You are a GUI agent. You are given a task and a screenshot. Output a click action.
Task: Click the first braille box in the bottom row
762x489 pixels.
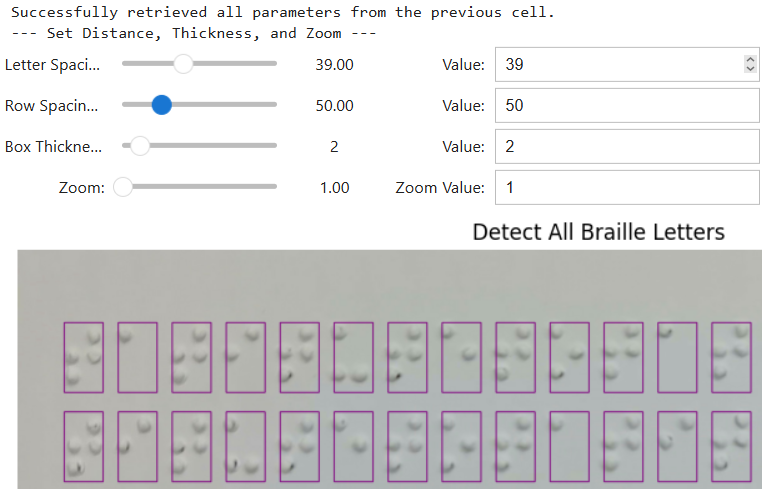tap(83, 446)
